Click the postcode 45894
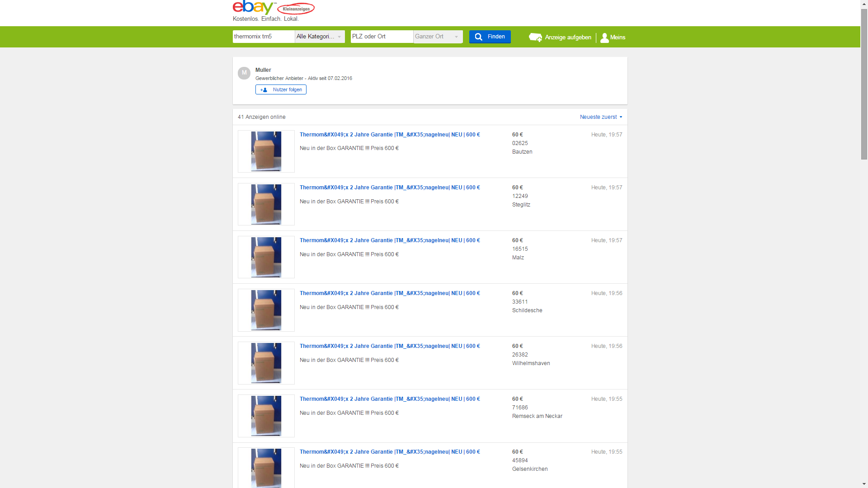The width and height of the screenshot is (868, 488). (520, 460)
